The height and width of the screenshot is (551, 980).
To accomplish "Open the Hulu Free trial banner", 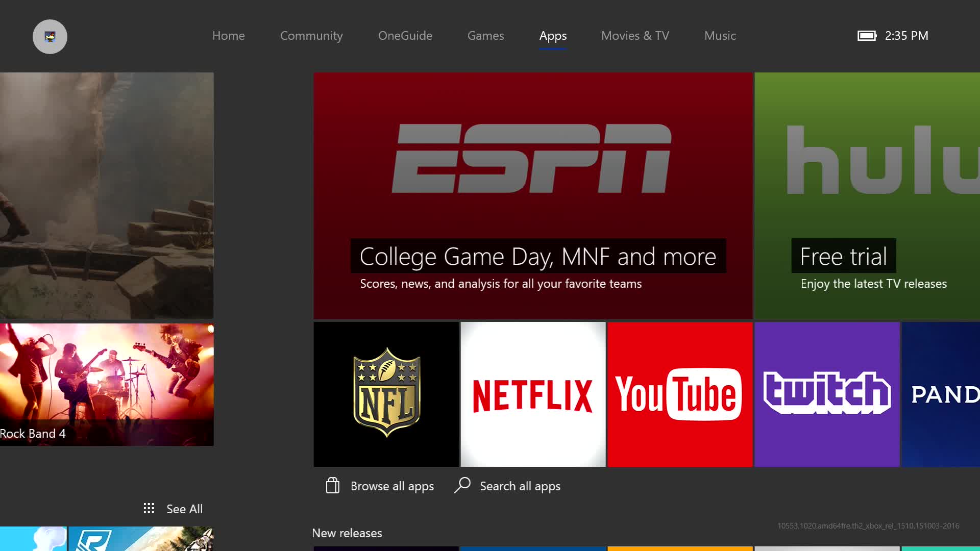I will tap(867, 196).
